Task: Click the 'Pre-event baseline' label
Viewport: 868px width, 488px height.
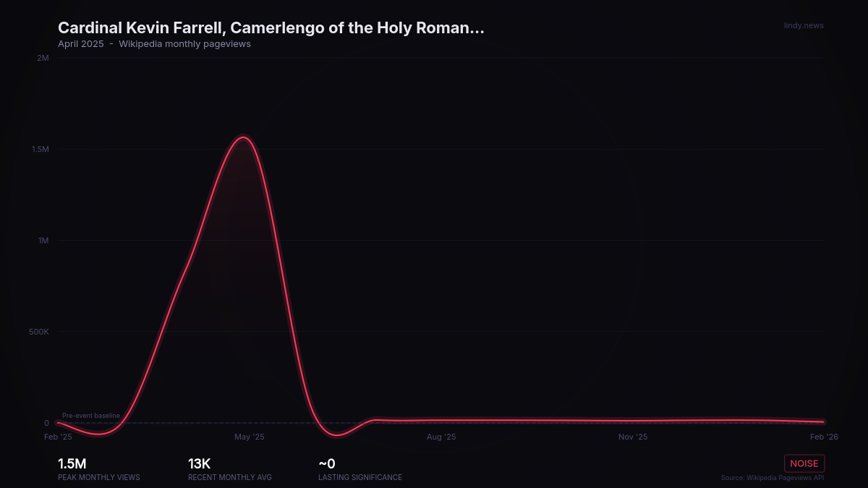Action: 91,416
